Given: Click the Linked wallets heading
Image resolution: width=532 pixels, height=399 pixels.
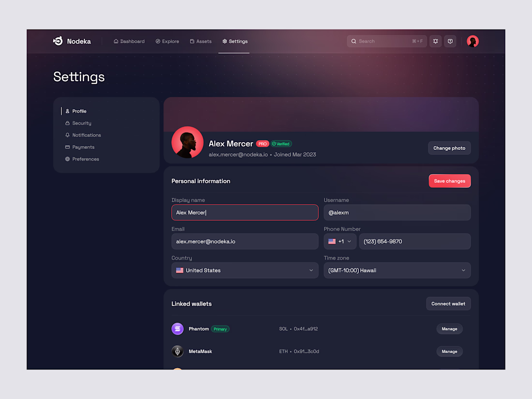Looking at the screenshot, I should (x=192, y=304).
